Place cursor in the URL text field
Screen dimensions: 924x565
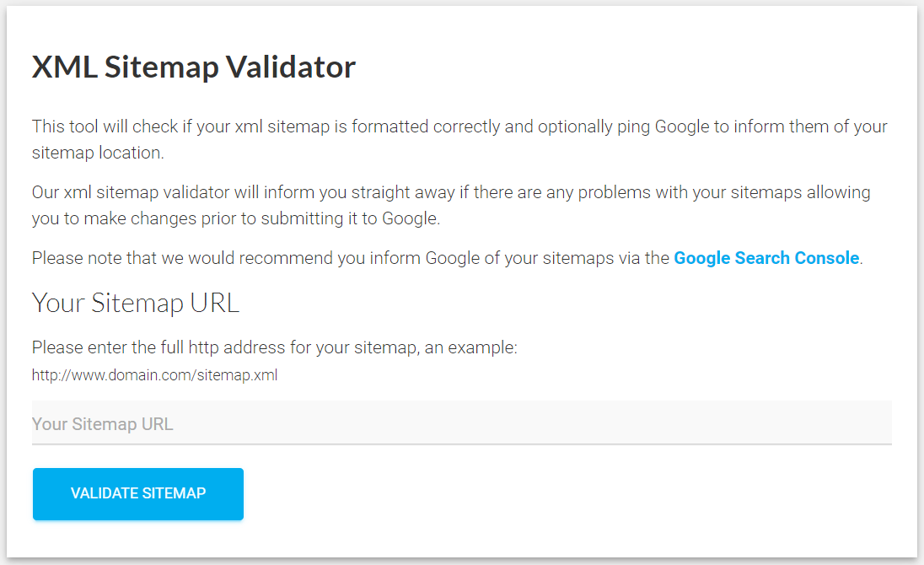253,422
